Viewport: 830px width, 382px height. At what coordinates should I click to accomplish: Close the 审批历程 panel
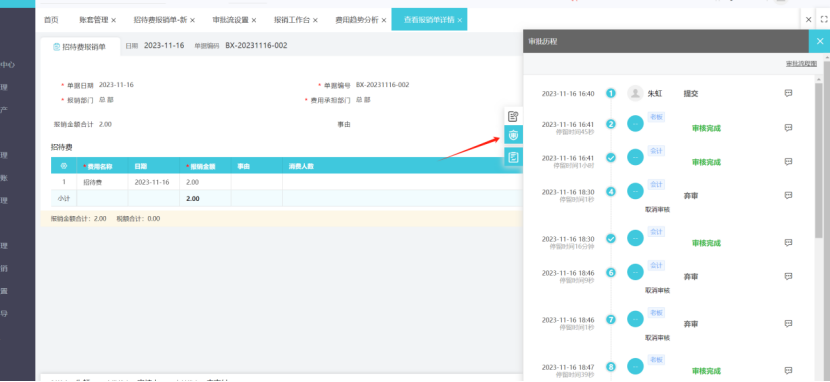(x=819, y=41)
